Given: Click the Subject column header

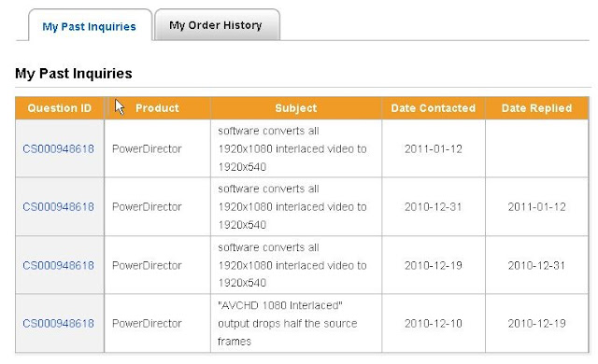Looking at the screenshot, I should pos(296,108).
